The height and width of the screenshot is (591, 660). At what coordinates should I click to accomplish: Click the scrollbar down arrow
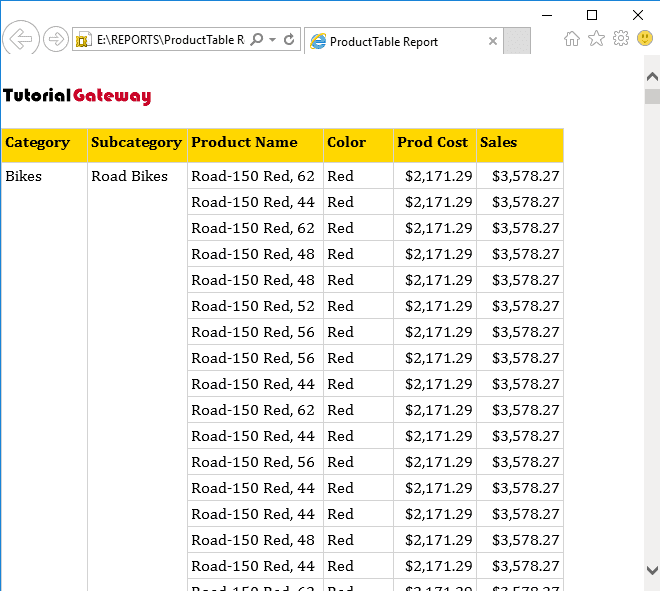click(652, 570)
